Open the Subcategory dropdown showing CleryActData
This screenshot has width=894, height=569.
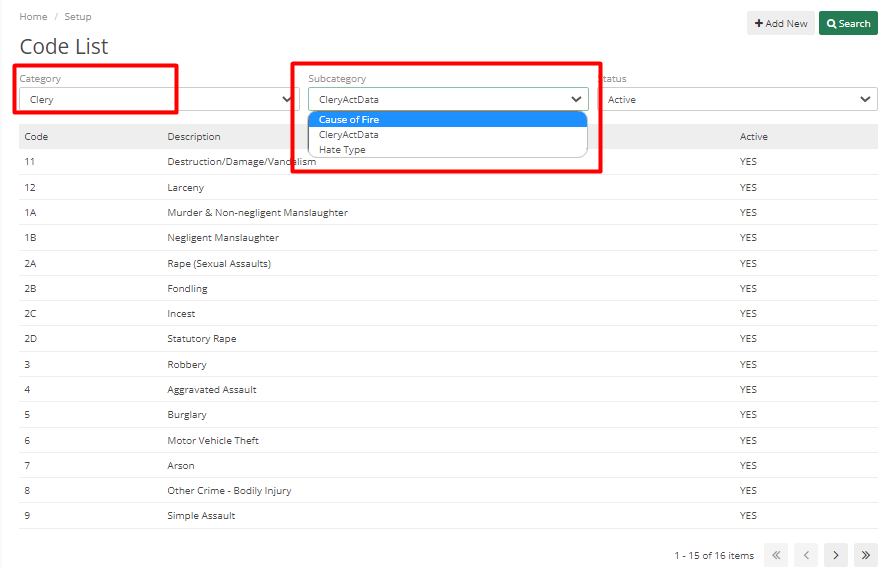[448, 99]
